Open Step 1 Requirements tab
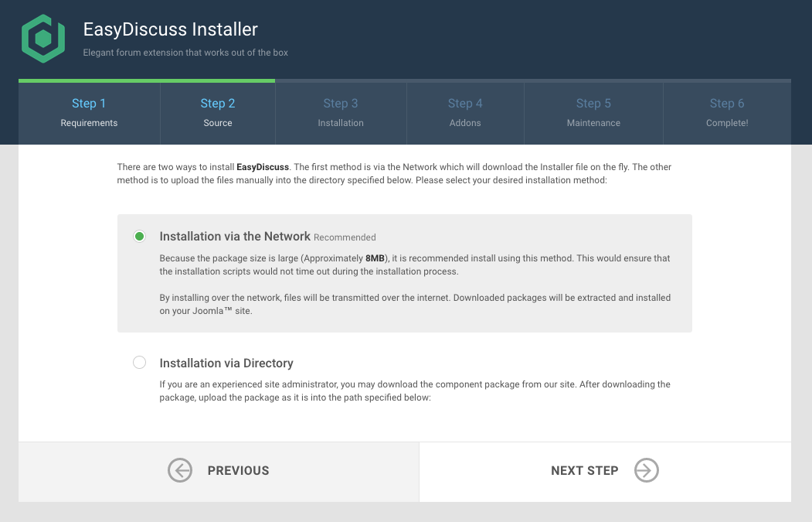 89,113
